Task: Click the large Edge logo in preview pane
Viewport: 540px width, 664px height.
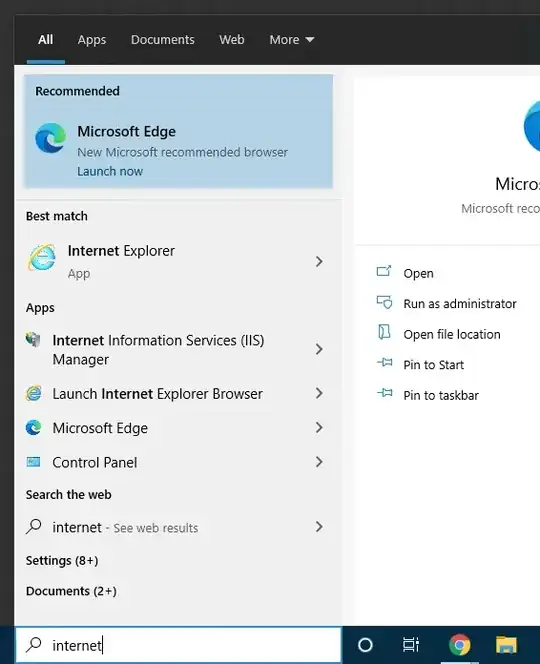Action: tap(532, 126)
